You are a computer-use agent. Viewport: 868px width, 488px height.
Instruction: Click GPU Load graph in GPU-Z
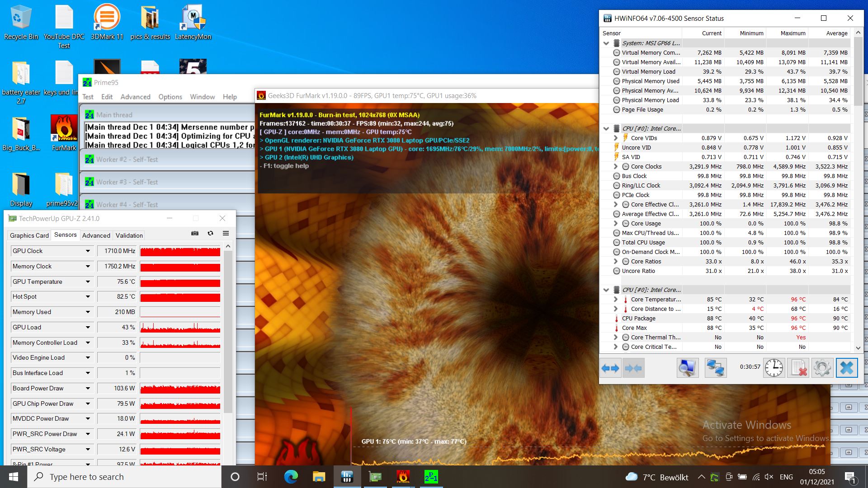[x=180, y=328]
